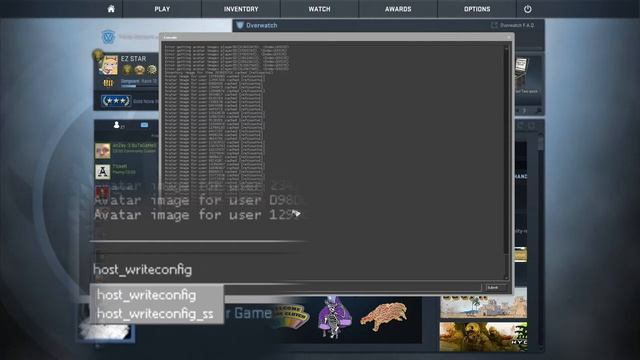Select the friend avatar with letter A
The height and width of the screenshot is (360, 640).
pyautogui.click(x=102, y=172)
